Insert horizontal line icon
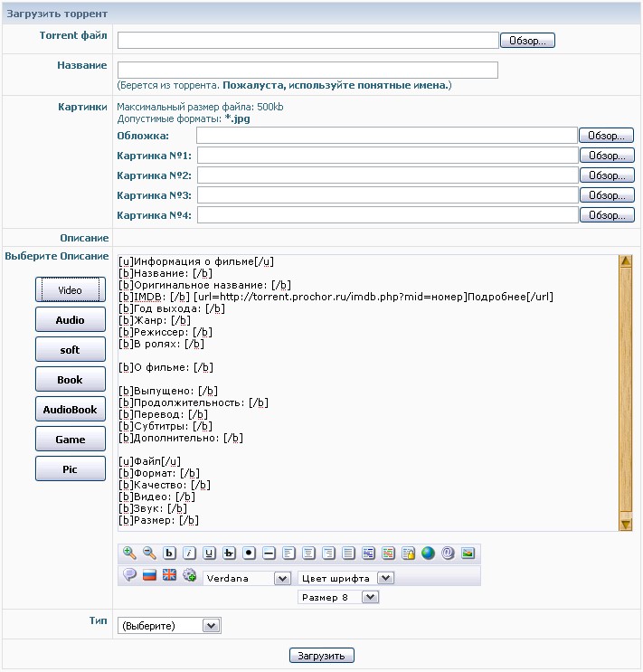This screenshot has height=672, width=643. point(269,554)
